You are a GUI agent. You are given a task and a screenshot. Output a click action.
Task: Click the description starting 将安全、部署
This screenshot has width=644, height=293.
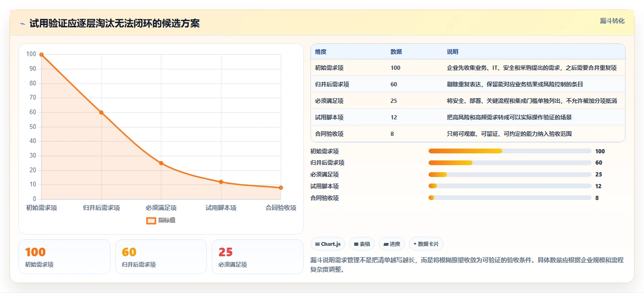532,101
